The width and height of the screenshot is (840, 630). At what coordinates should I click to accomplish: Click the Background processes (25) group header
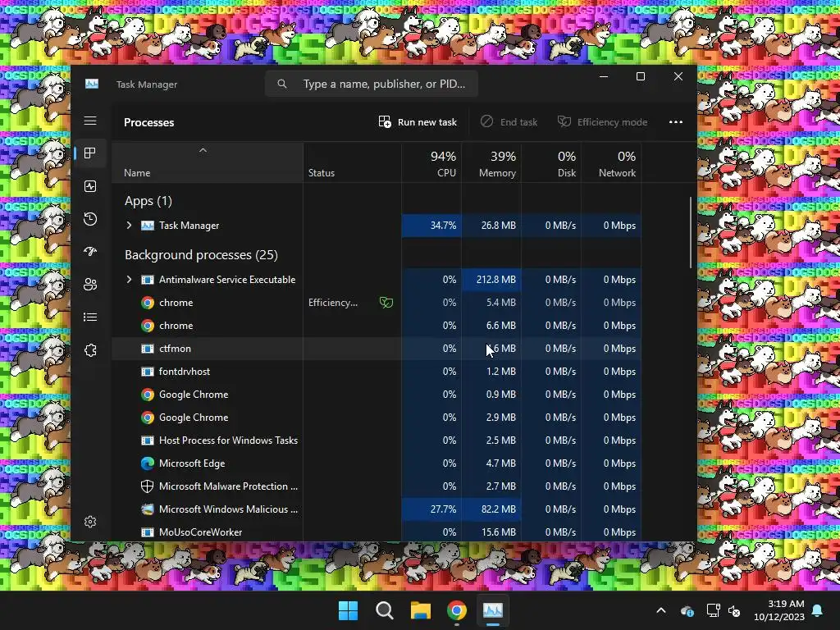pyautogui.click(x=202, y=255)
